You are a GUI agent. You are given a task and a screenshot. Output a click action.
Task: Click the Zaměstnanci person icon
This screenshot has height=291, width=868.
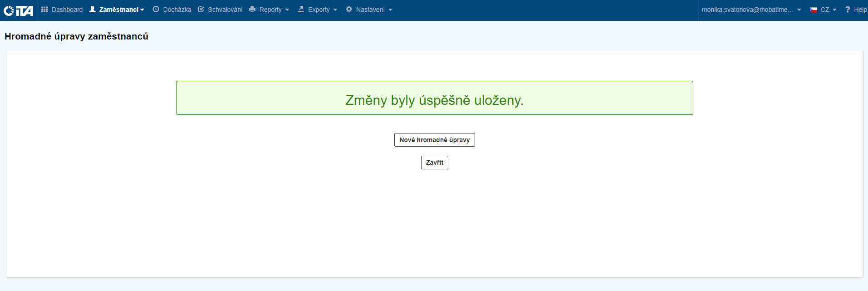(93, 10)
